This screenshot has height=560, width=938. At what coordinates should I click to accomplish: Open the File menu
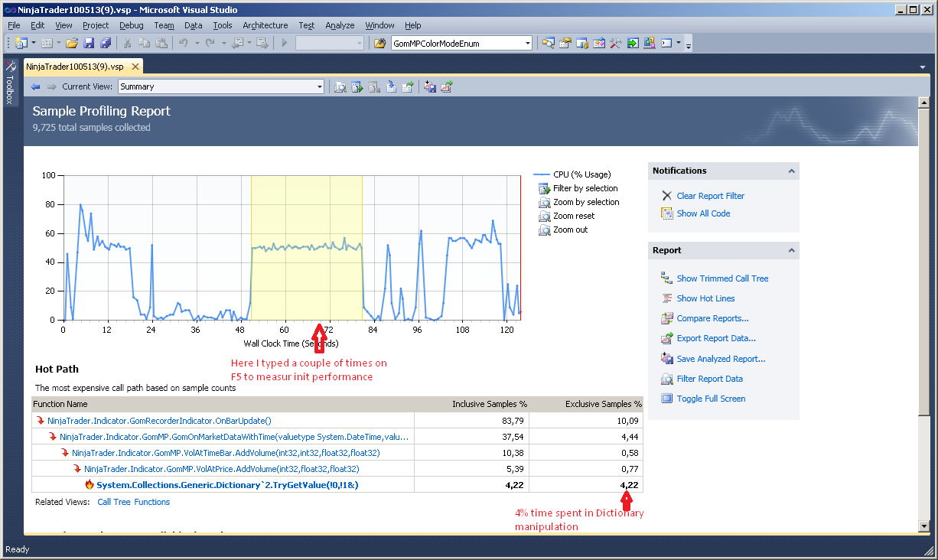tap(14, 25)
